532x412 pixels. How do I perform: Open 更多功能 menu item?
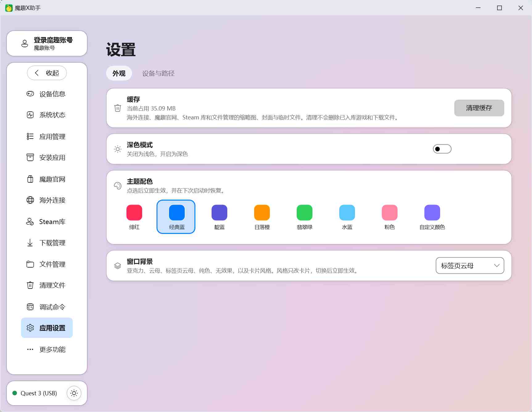(x=47, y=349)
